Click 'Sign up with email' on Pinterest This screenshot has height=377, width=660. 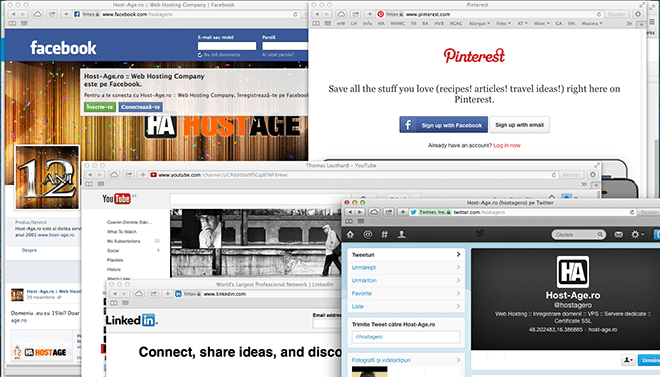519,125
